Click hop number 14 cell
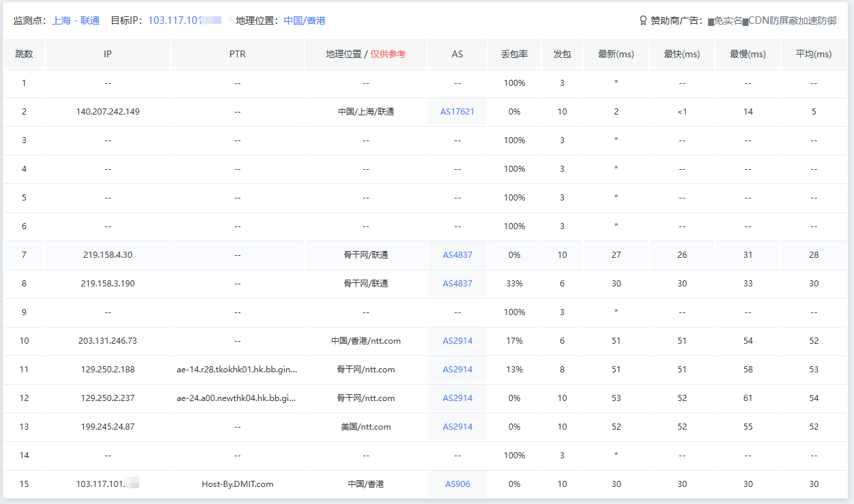 (x=24, y=456)
